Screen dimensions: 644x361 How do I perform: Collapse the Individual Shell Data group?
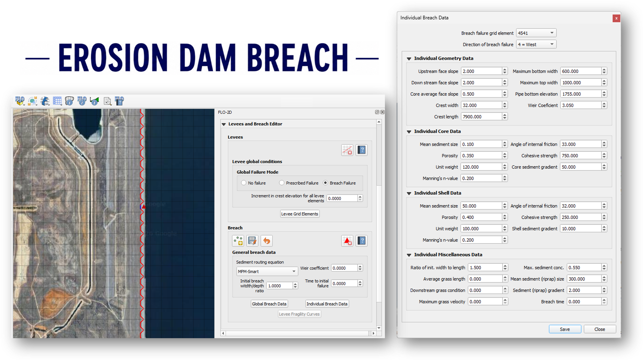(409, 193)
